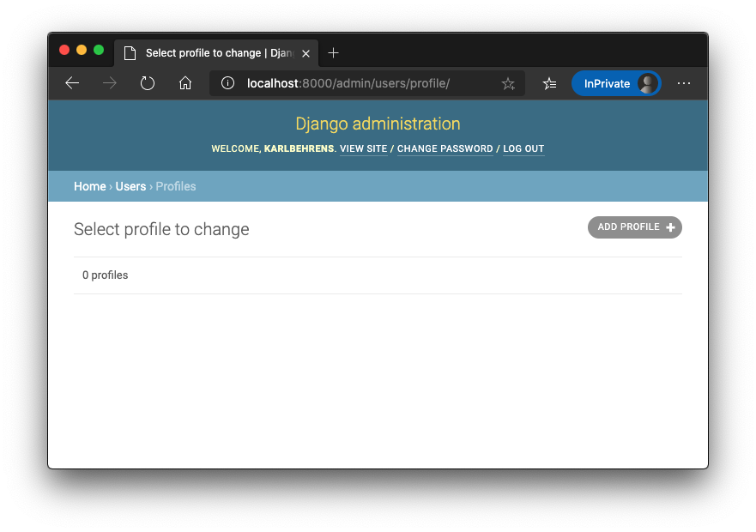Select the 'Select profile to change' browser tab

click(216, 53)
